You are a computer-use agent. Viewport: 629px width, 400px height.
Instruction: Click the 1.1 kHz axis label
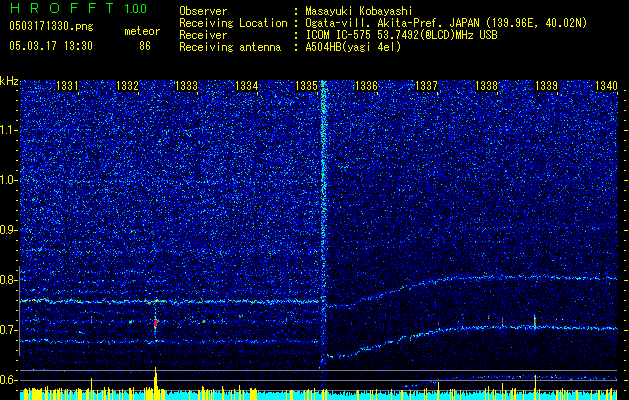(9, 130)
